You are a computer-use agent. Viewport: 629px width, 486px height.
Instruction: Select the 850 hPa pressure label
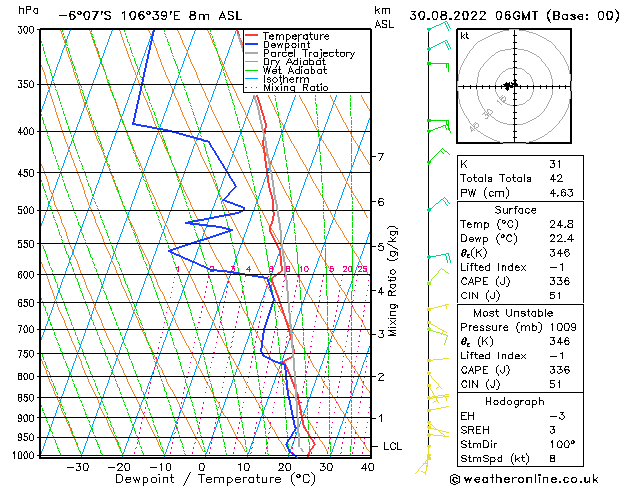(28, 398)
